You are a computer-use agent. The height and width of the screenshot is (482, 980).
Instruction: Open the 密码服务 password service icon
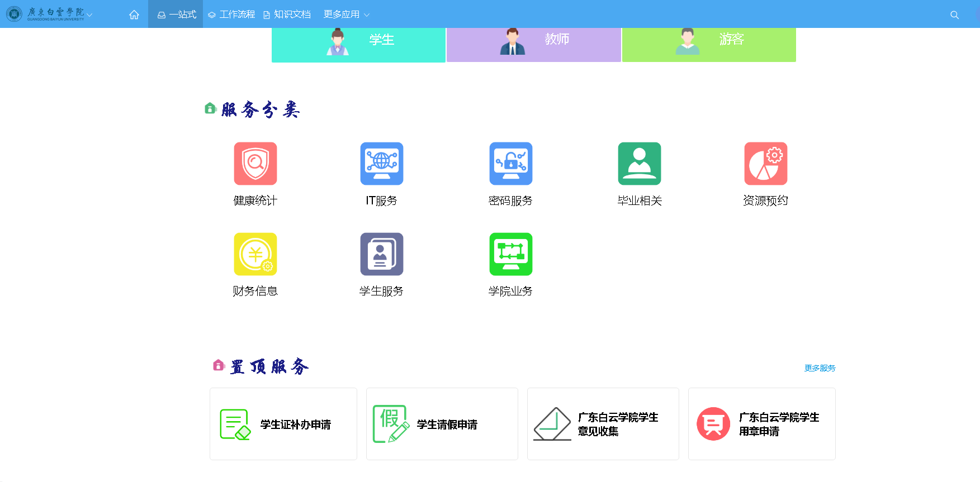click(510, 164)
